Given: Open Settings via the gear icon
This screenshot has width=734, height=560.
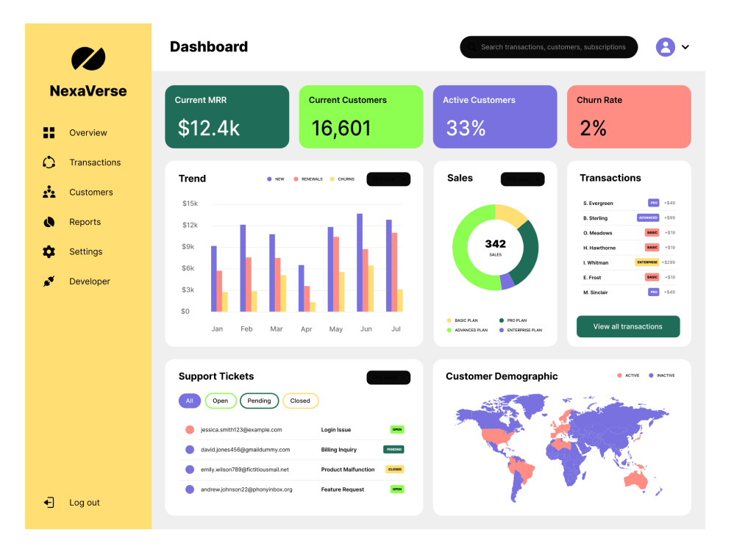Looking at the screenshot, I should tap(49, 251).
